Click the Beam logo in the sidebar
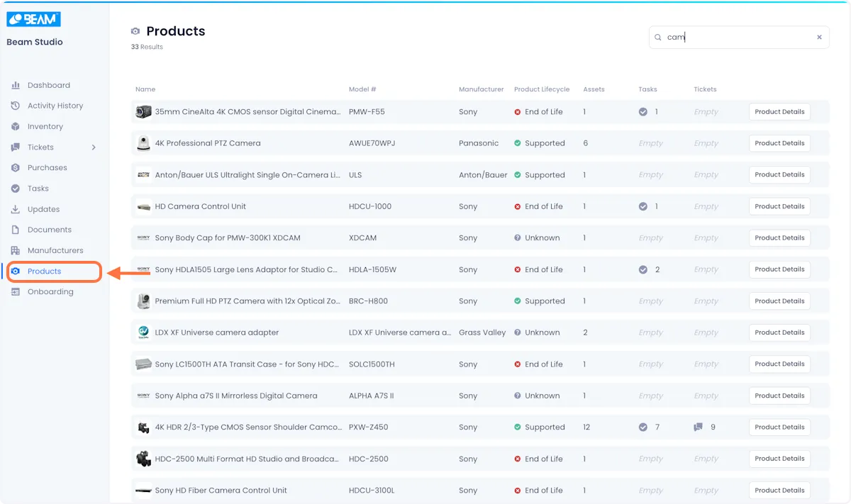 (33, 19)
